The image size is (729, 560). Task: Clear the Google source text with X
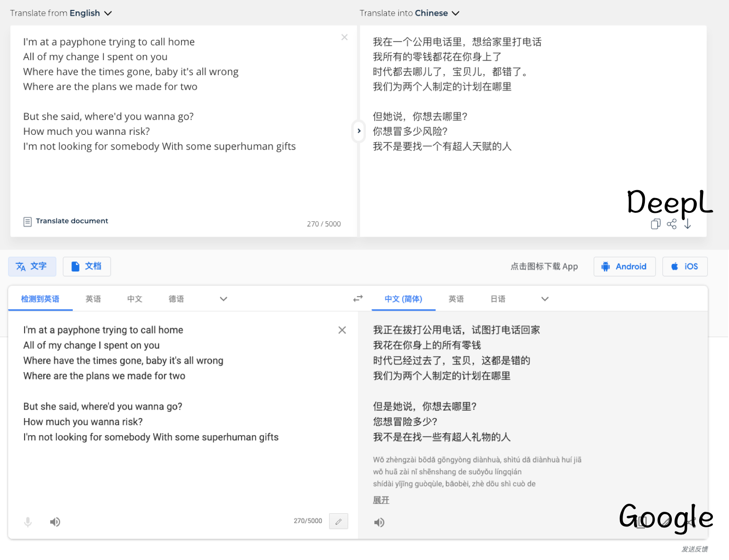click(342, 330)
